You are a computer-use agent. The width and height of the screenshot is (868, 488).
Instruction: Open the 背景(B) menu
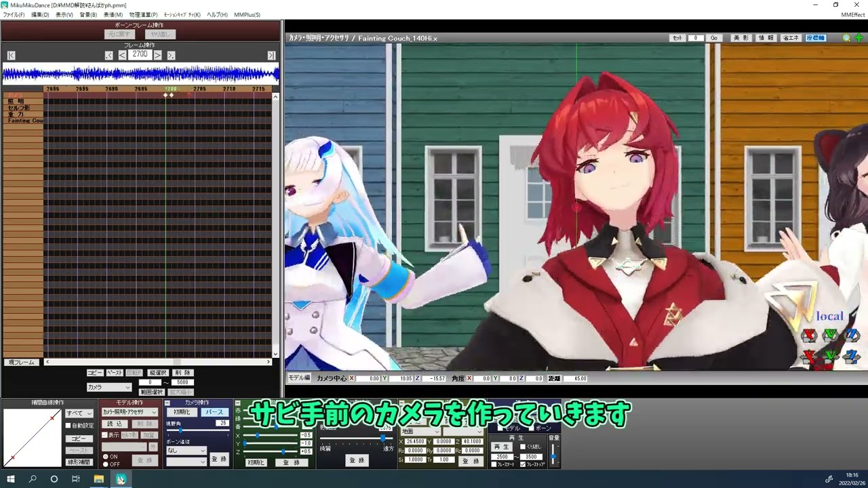click(88, 15)
